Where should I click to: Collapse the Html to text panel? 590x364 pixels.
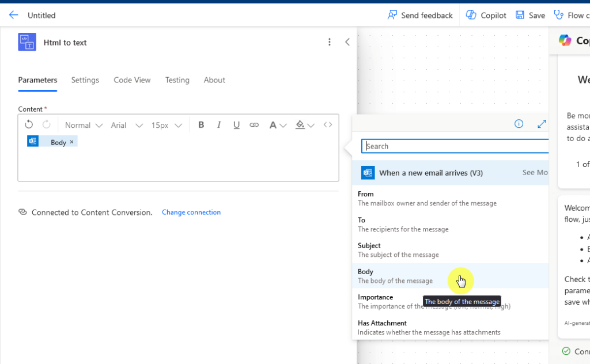coord(347,42)
